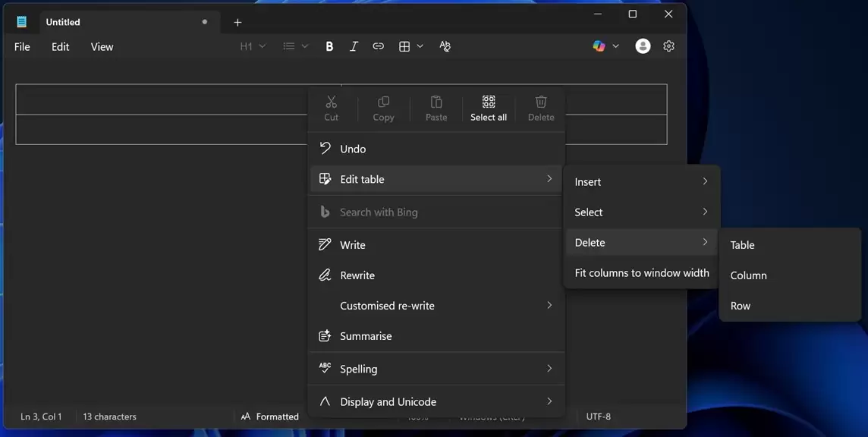The height and width of the screenshot is (437, 868).
Task: Insert a hyperlink using the link icon
Action: click(378, 46)
